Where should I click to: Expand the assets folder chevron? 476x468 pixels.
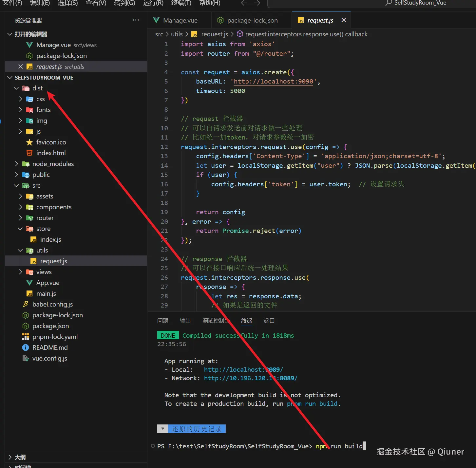tap(20, 196)
